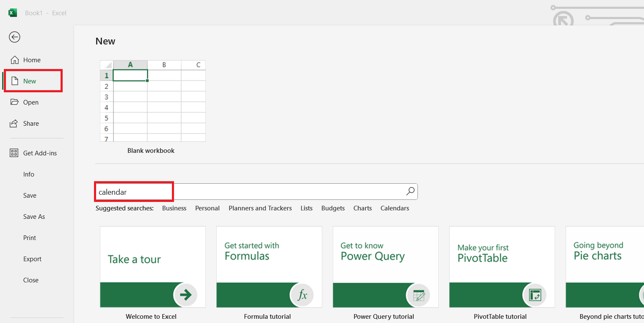Click the fx icon on Formulas card
The width and height of the screenshot is (644, 323).
(x=302, y=295)
